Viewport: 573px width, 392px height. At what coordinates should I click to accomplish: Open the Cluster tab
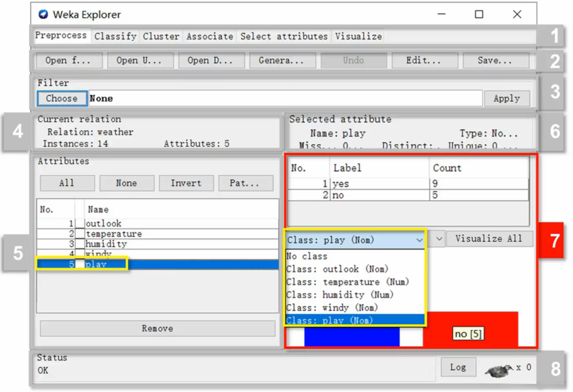click(x=161, y=36)
